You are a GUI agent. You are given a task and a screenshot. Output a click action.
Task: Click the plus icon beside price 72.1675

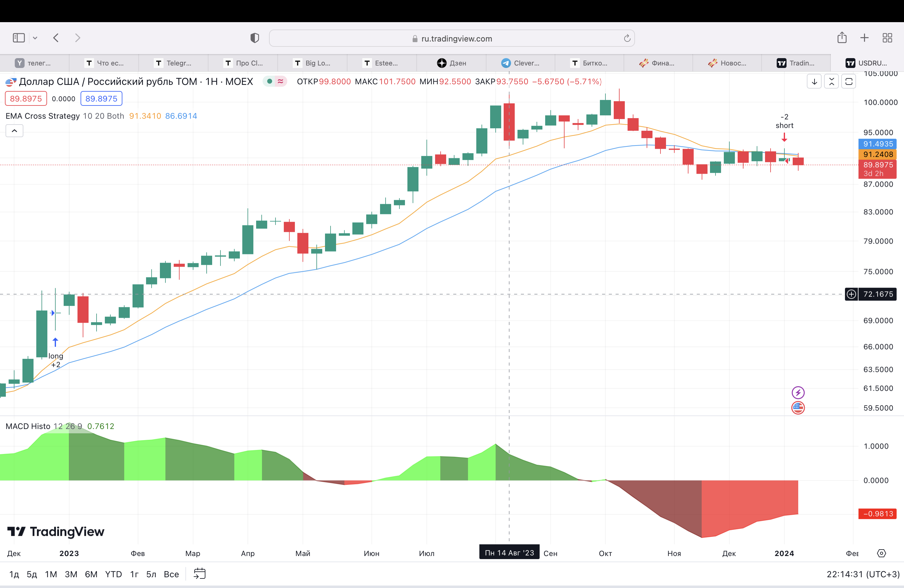click(851, 294)
